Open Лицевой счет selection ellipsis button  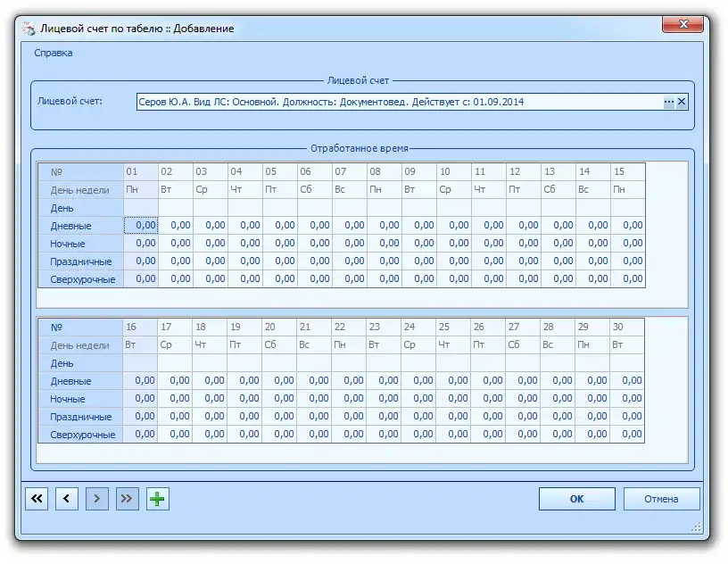click(x=668, y=103)
